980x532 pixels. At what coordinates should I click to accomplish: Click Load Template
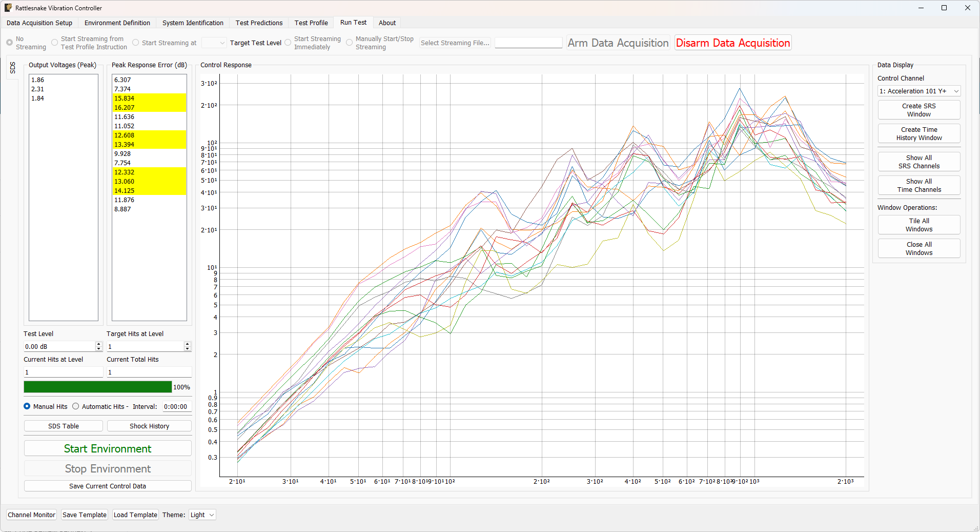(135, 515)
